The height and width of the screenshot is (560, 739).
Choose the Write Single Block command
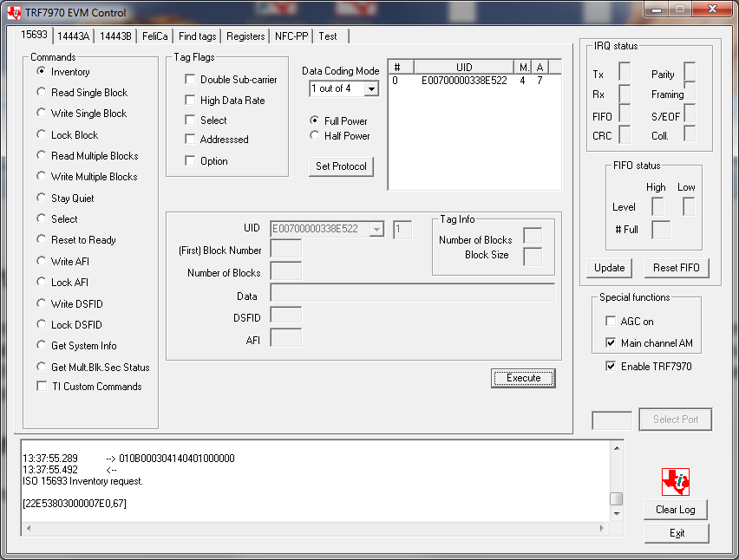point(42,114)
